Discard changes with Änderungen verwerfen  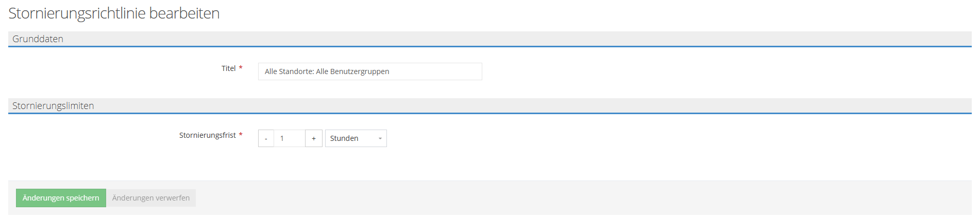click(151, 198)
